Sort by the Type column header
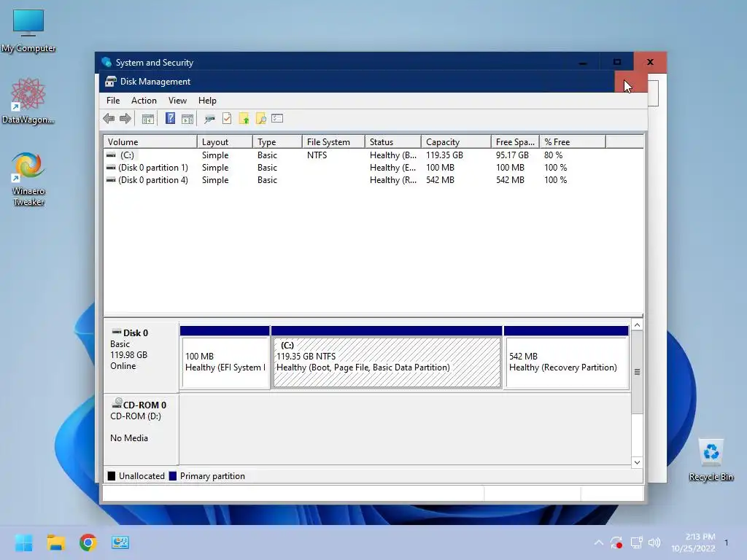 tap(277, 142)
